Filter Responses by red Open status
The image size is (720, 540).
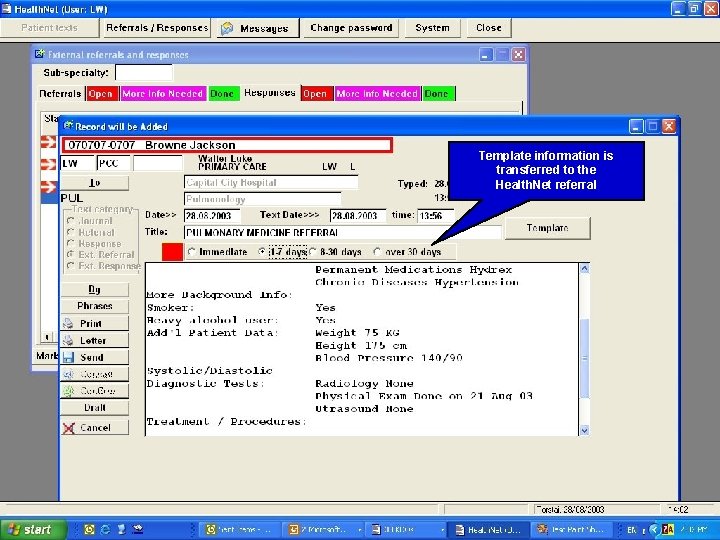tap(315, 94)
